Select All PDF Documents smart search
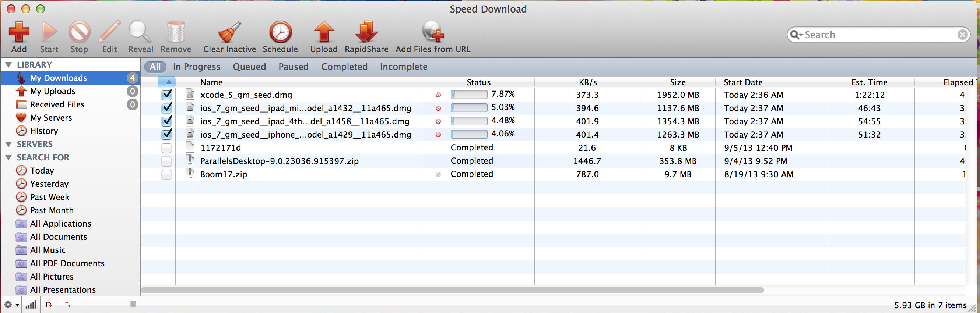The height and width of the screenshot is (313, 980). tap(70, 263)
